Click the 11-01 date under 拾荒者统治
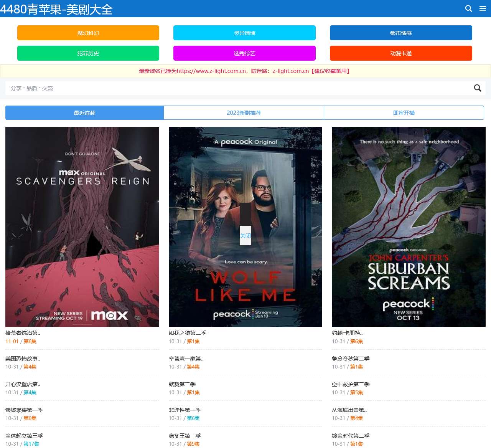 12,341
